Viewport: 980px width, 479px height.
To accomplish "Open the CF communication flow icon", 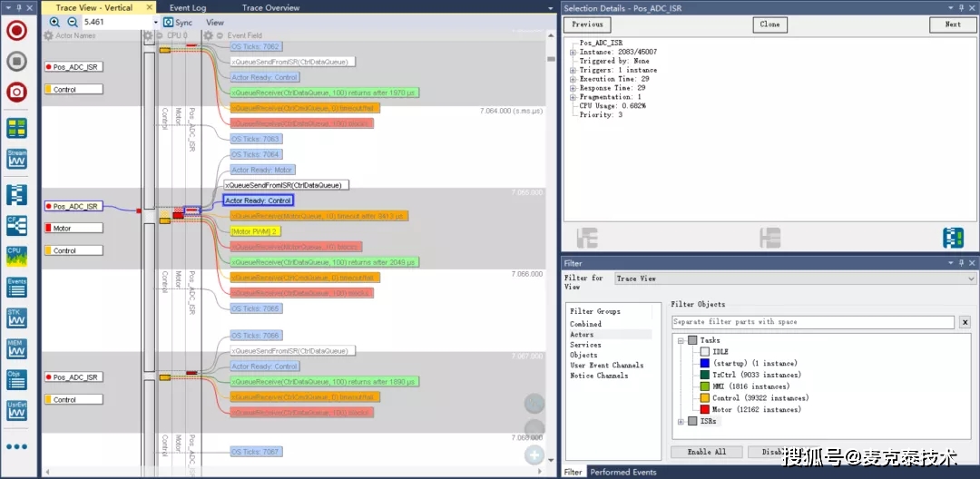I will pos(17,226).
